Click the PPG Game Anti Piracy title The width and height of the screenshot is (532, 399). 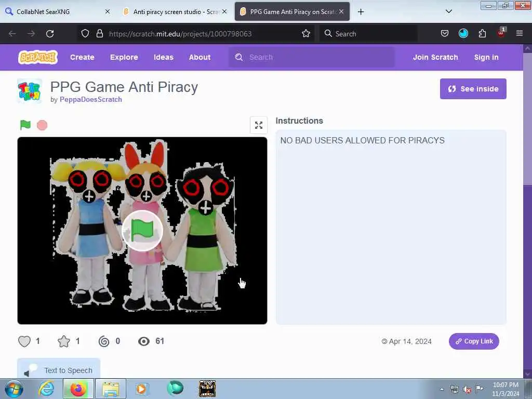(x=124, y=87)
